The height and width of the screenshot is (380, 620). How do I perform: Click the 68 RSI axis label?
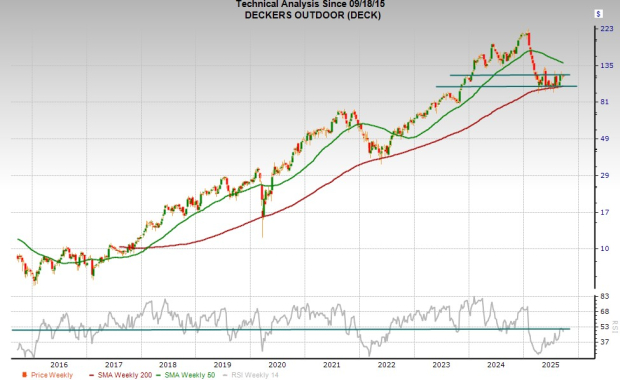tap(605, 312)
